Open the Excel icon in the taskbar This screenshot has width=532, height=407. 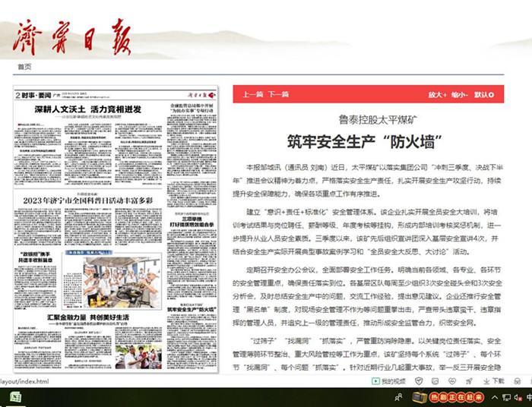16,397
